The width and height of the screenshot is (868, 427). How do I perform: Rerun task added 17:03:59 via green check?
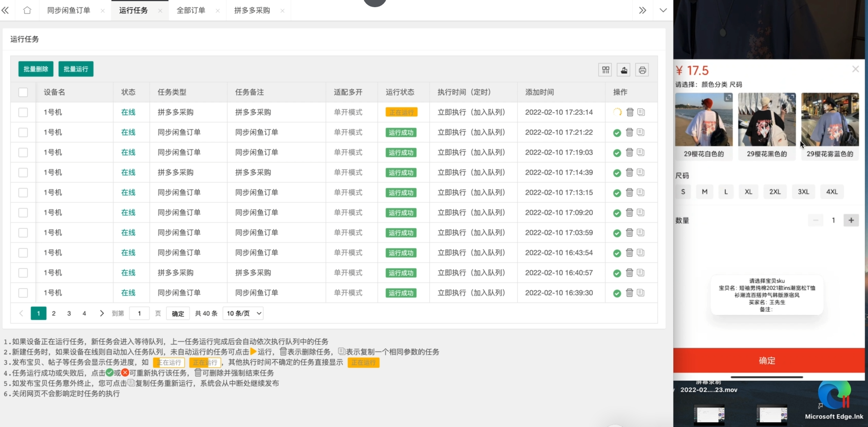pos(617,233)
